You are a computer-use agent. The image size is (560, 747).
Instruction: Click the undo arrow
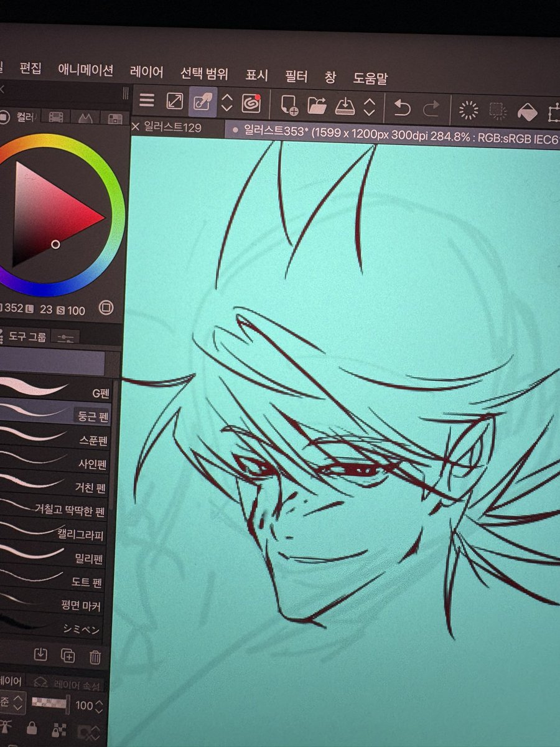click(403, 108)
